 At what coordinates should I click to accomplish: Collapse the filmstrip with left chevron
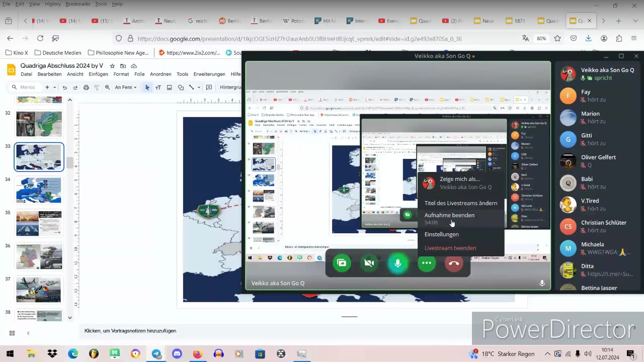(28, 333)
